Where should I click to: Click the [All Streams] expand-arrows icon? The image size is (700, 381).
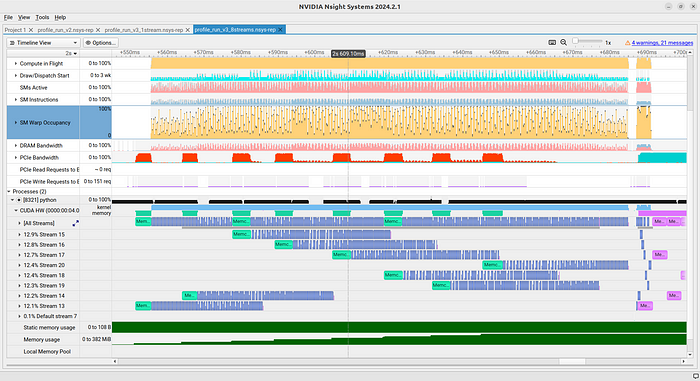(x=75, y=223)
